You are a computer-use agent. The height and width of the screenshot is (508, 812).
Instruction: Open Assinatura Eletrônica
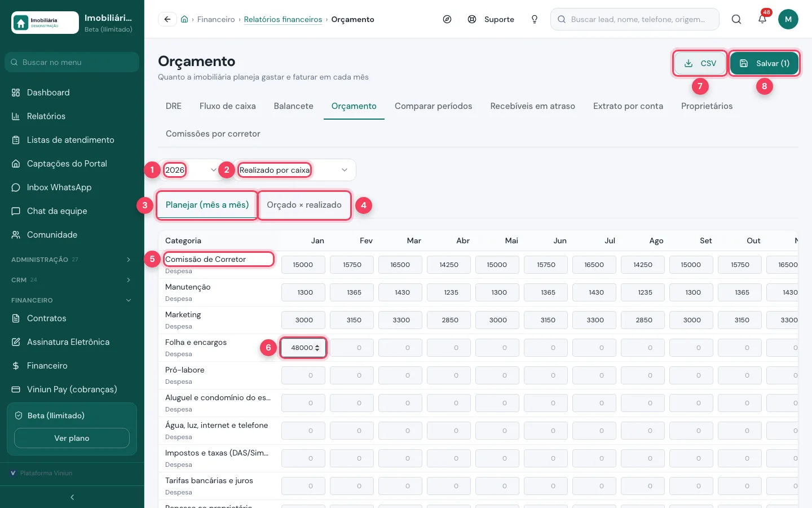(72, 342)
